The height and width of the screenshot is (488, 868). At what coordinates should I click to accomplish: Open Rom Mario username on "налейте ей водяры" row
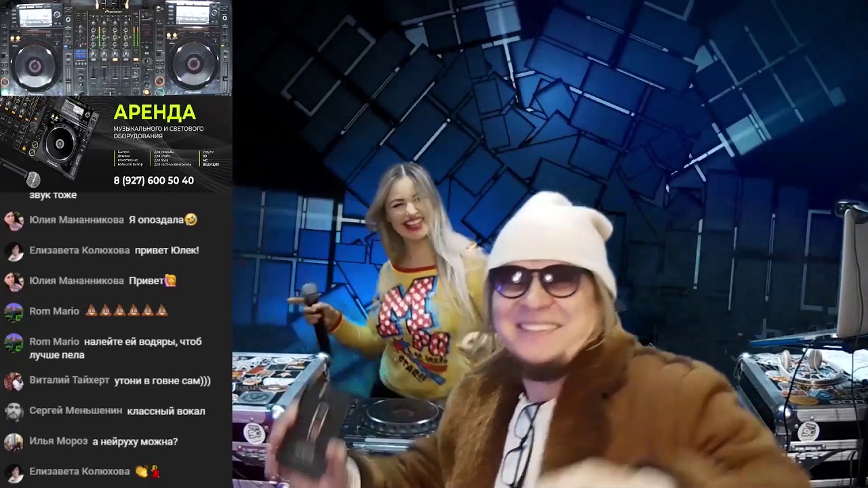coord(54,342)
